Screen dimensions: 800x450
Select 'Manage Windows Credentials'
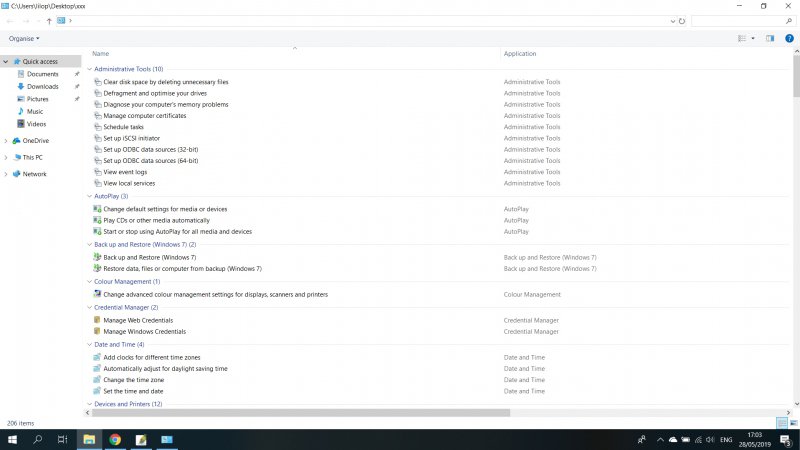pos(144,332)
